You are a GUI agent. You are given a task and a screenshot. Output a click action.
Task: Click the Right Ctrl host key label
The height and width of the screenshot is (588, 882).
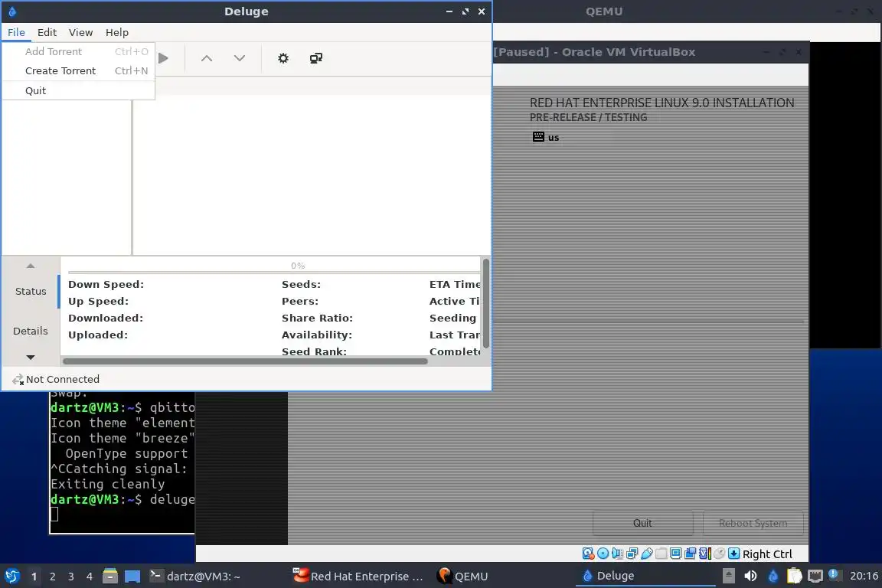coord(767,554)
